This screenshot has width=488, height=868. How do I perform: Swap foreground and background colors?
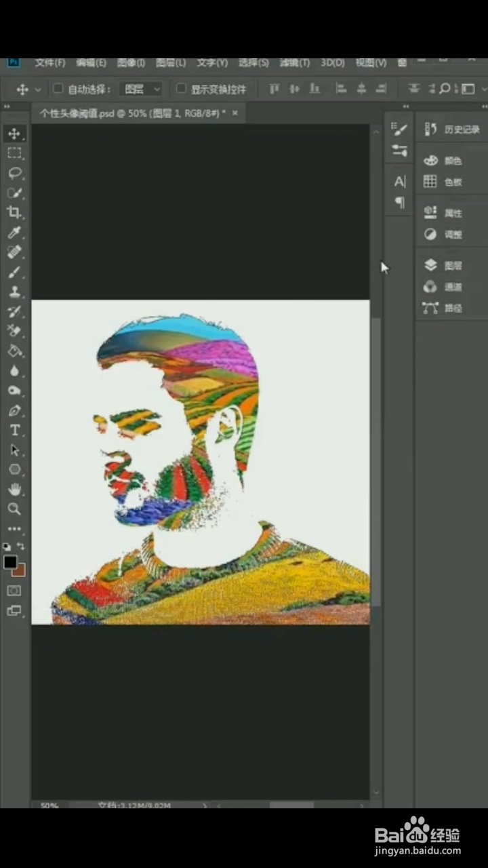click(21, 546)
